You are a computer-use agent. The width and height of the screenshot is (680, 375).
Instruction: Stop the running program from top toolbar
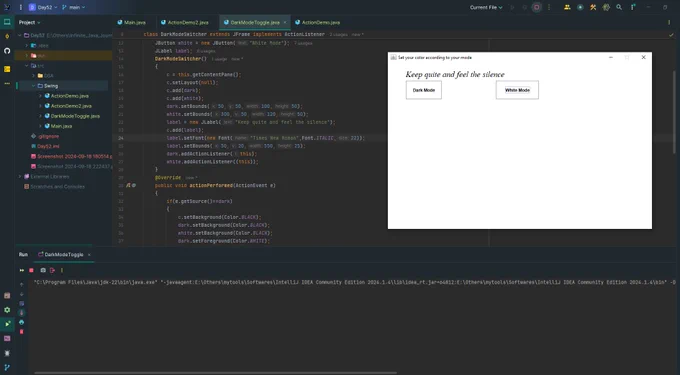click(536, 7)
